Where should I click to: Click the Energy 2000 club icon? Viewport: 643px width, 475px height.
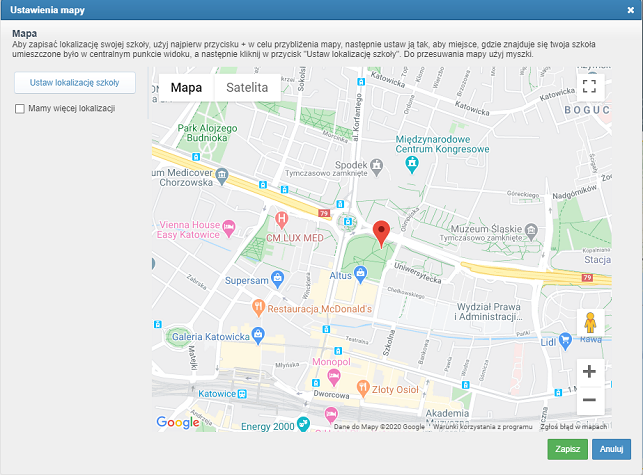pyautogui.click(x=303, y=423)
